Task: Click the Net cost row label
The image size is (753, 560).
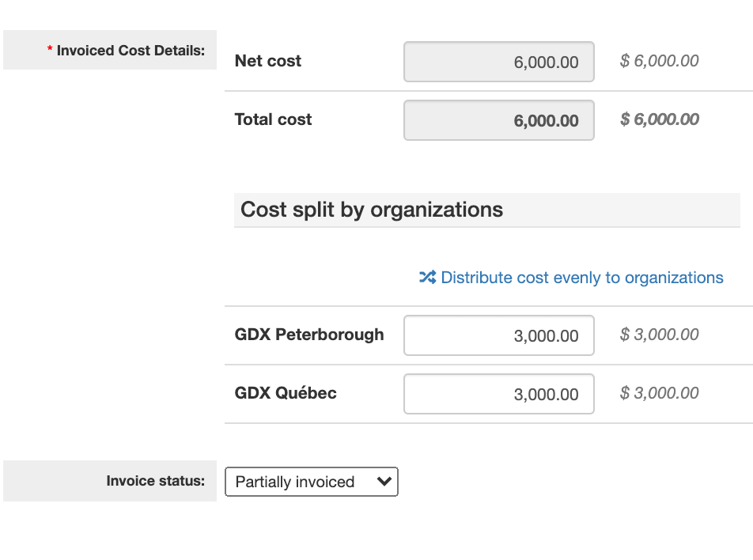Action: point(267,61)
